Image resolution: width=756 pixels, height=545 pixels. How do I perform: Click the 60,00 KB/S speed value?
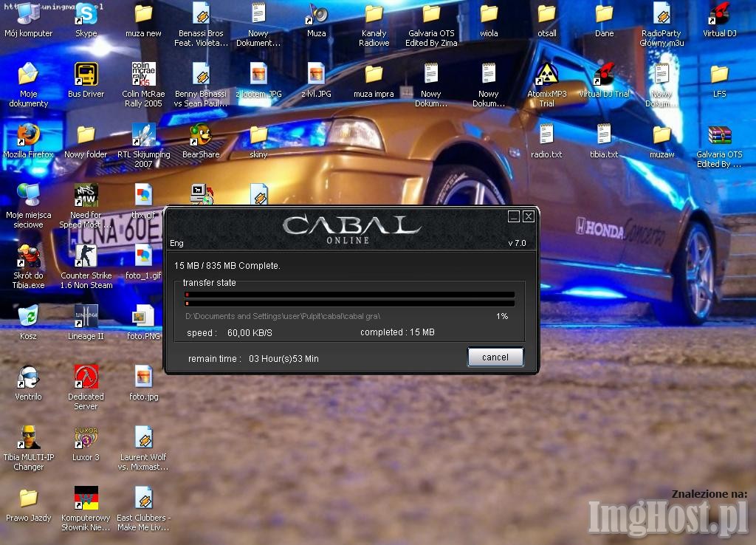250,333
